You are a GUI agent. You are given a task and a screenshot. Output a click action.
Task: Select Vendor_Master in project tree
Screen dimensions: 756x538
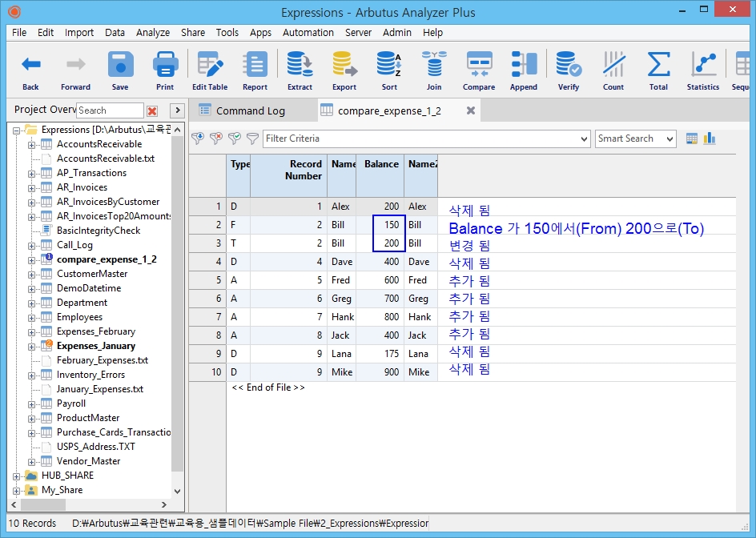(88, 461)
